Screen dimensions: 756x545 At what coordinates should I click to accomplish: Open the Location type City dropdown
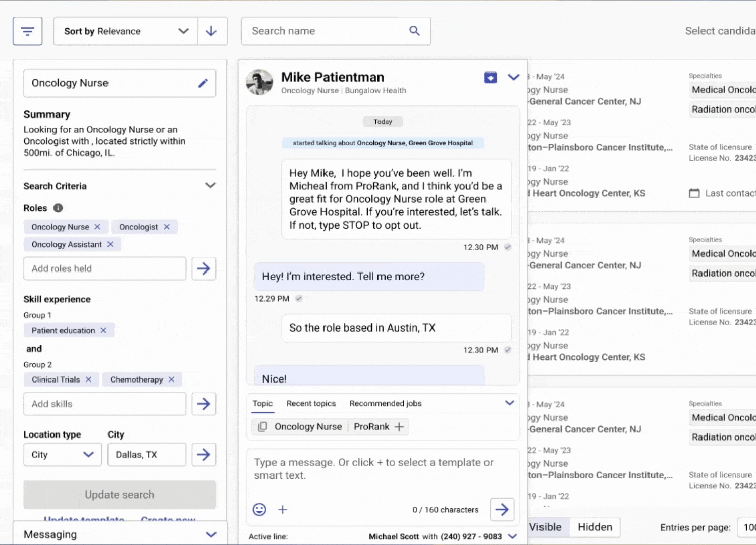coord(63,455)
